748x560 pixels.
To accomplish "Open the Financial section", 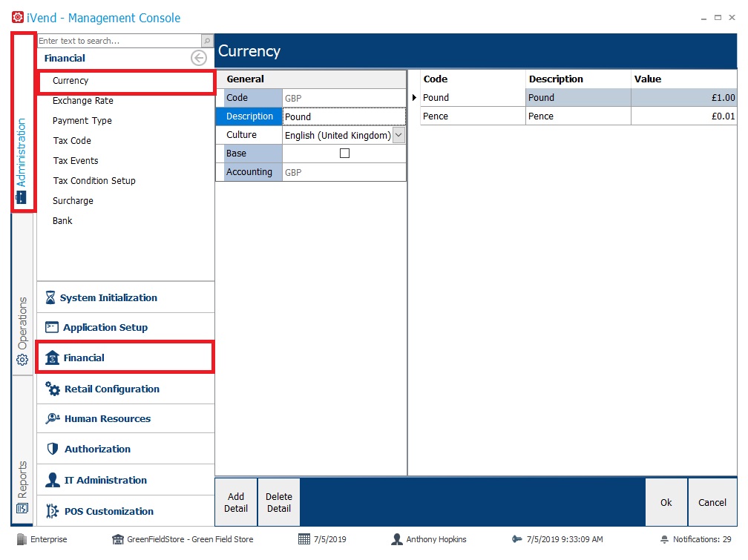I will coord(125,358).
